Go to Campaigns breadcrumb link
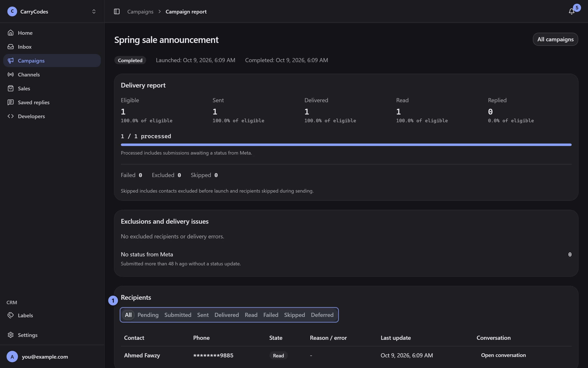The width and height of the screenshot is (588, 368). click(x=140, y=11)
